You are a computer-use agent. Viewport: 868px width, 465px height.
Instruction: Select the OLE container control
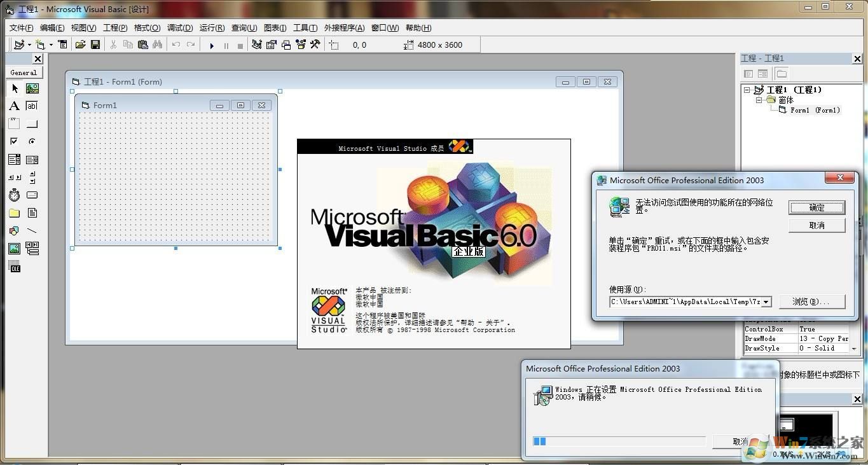[x=14, y=267]
